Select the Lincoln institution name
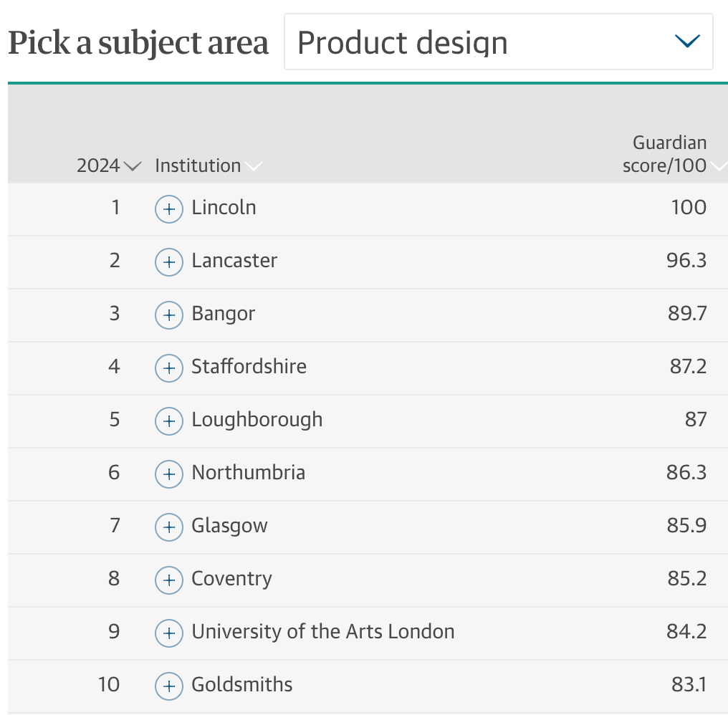 click(x=224, y=208)
